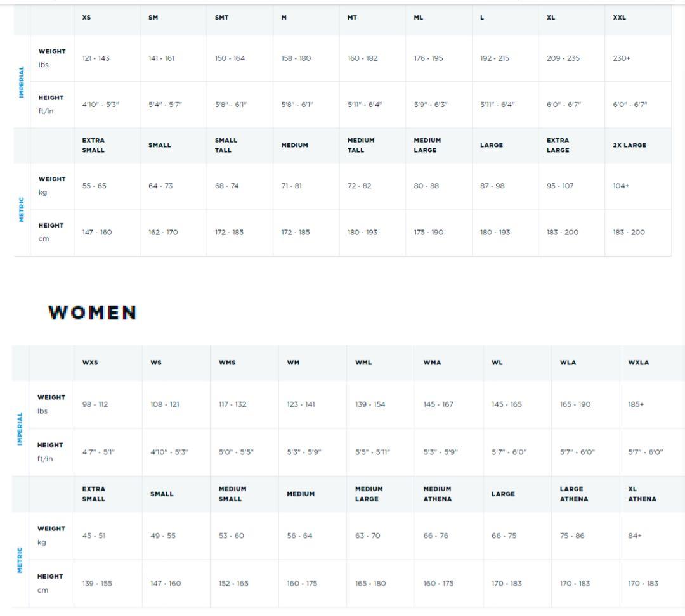Click the 45 - 51 kg weight cell

pos(94,536)
